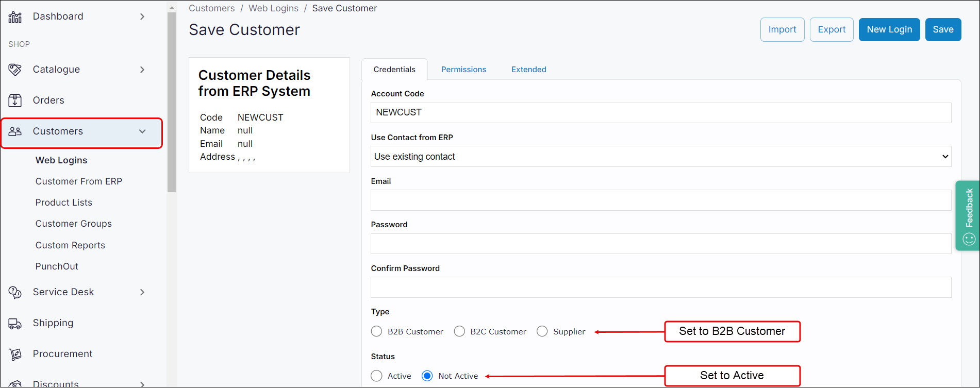Expand the Catalogue submenu arrow
Screen dimensions: 980x388
coord(142,70)
